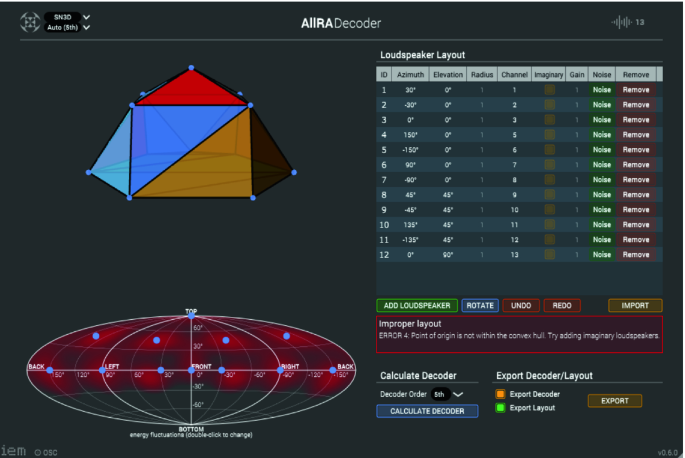Toggle Imaginary for loudspeaker ID 12

(549, 254)
